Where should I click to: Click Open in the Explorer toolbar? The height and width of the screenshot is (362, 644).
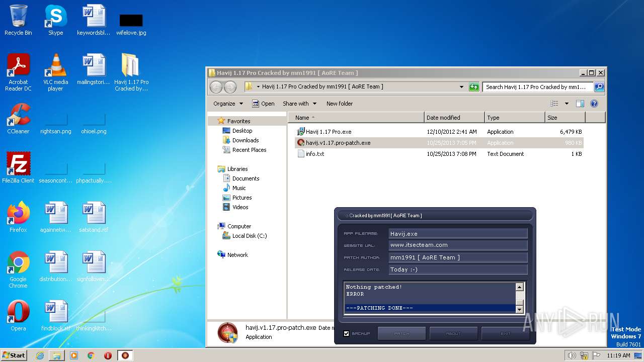pos(263,104)
